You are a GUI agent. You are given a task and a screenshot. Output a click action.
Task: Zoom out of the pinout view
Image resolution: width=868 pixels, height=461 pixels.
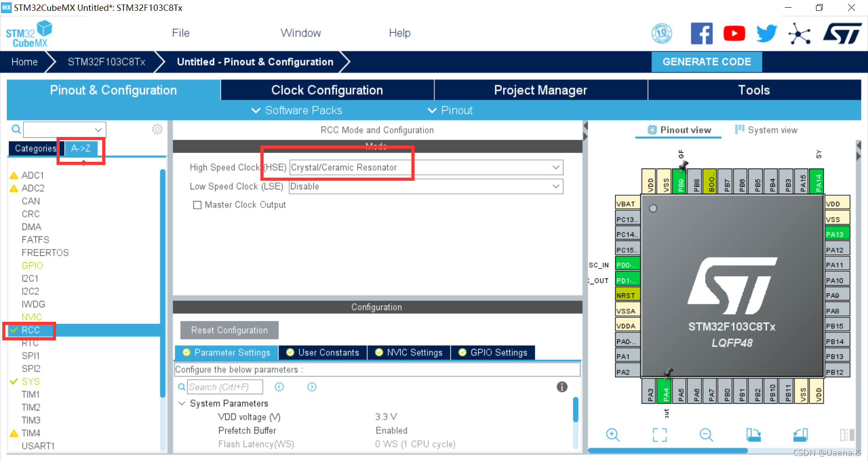pyautogui.click(x=706, y=435)
